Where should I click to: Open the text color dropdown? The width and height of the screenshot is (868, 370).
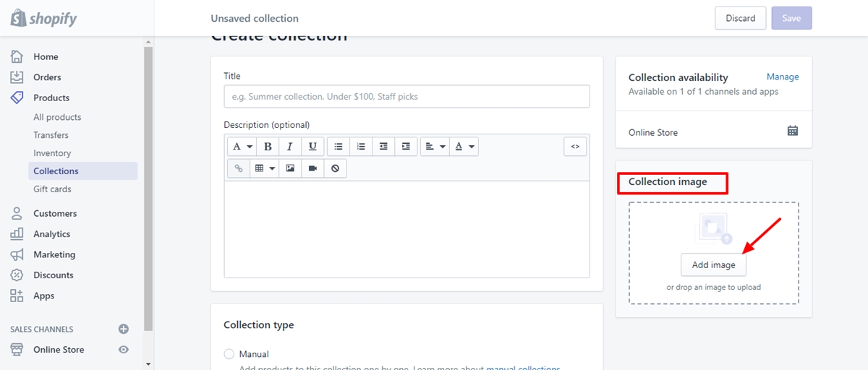[464, 147]
